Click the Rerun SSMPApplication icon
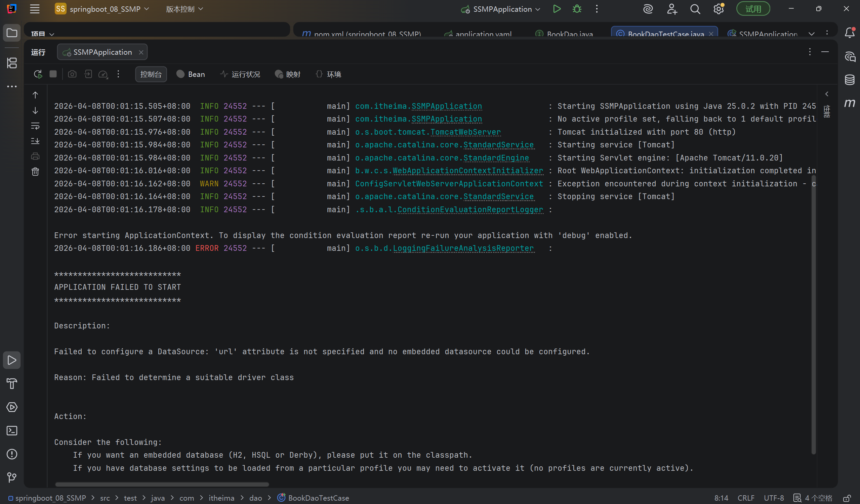The image size is (860, 504). 38,74
